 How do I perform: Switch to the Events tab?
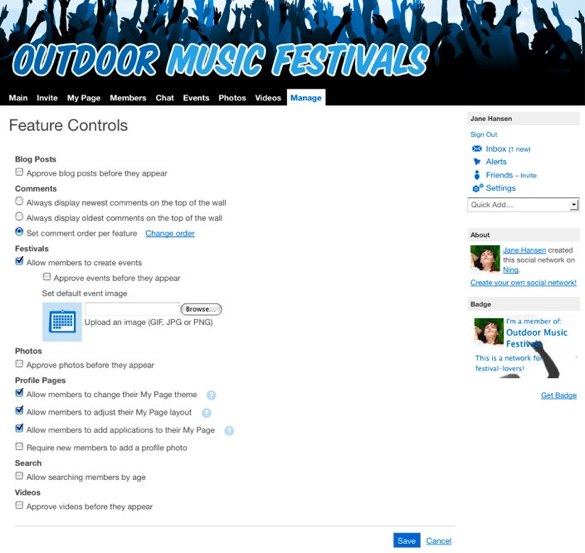pyautogui.click(x=196, y=98)
